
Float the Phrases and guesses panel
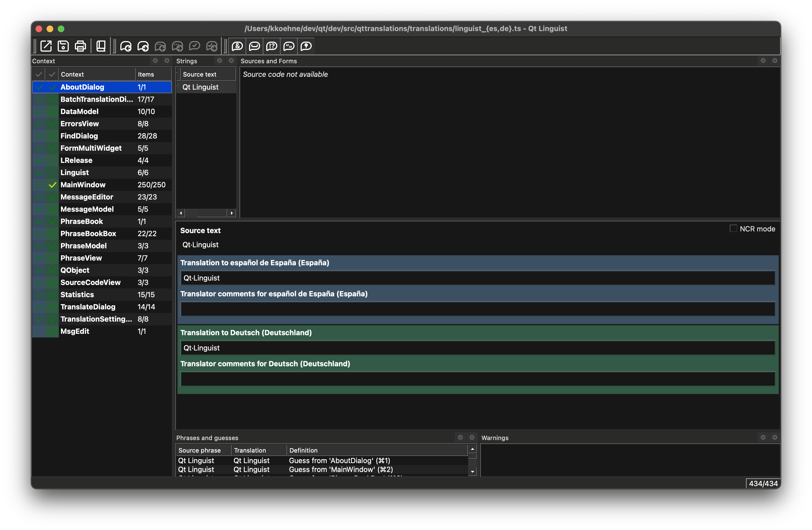tap(460, 438)
